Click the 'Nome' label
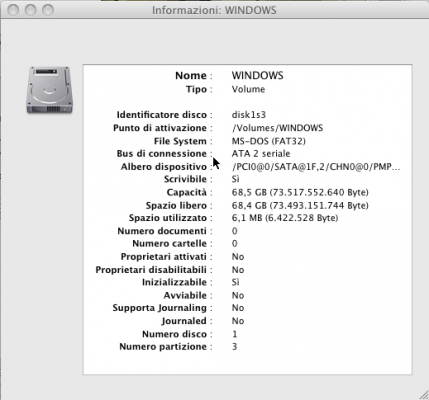This screenshot has width=429, height=400. [191, 76]
